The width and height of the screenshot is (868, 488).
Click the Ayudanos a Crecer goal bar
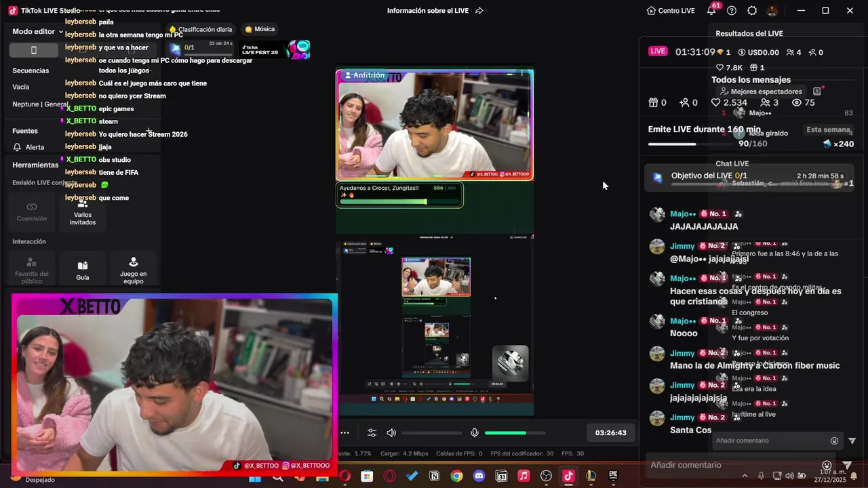(x=400, y=195)
